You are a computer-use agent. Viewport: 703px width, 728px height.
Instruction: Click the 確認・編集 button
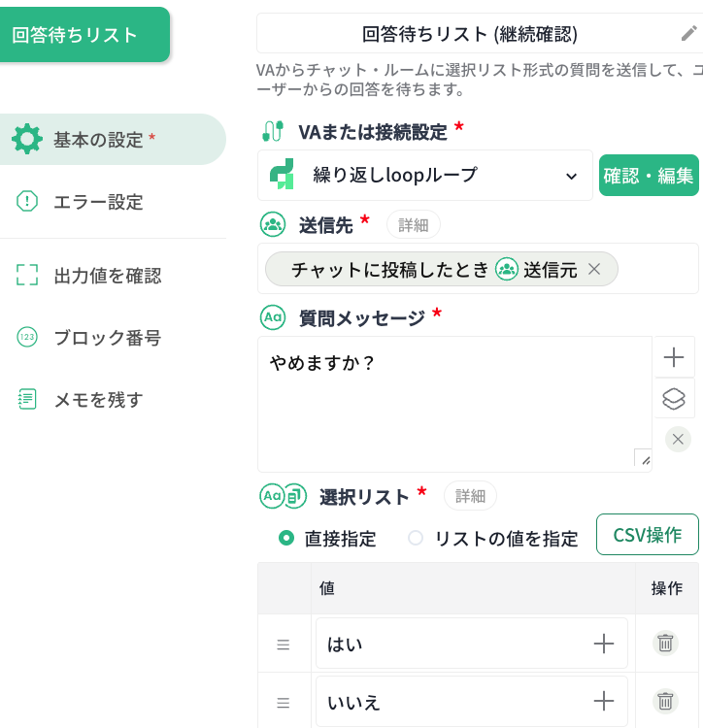pyautogui.click(x=649, y=176)
